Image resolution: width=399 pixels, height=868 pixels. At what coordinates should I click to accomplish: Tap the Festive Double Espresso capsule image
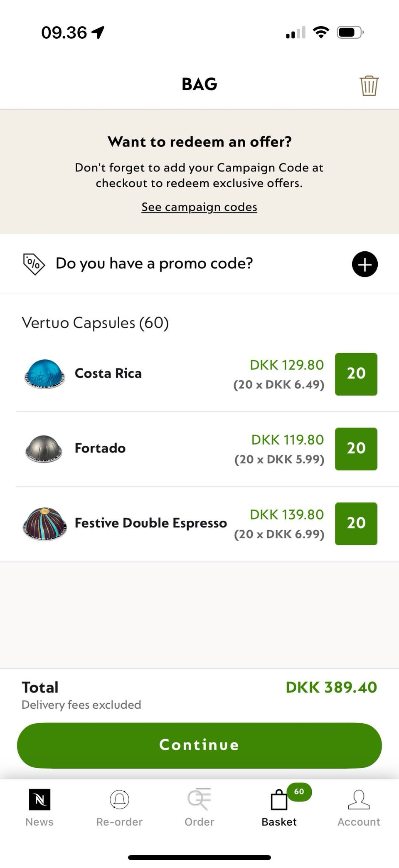(x=44, y=524)
